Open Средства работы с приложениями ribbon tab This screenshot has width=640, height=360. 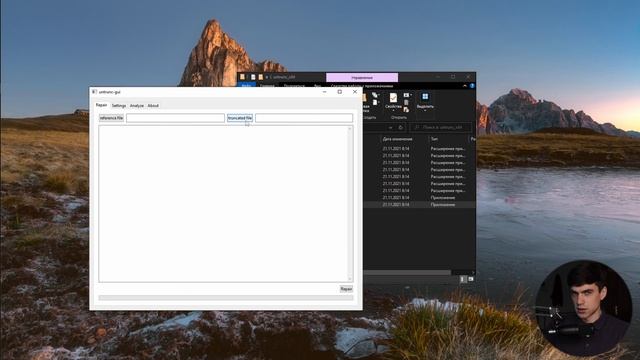[x=362, y=86]
